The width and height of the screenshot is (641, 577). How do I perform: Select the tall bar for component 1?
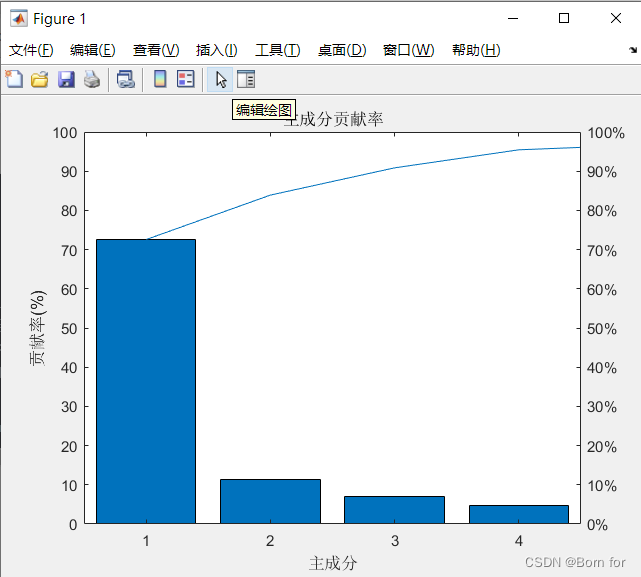[x=146, y=381]
